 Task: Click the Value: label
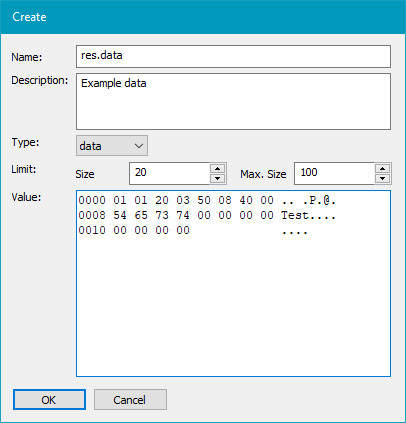[26, 197]
